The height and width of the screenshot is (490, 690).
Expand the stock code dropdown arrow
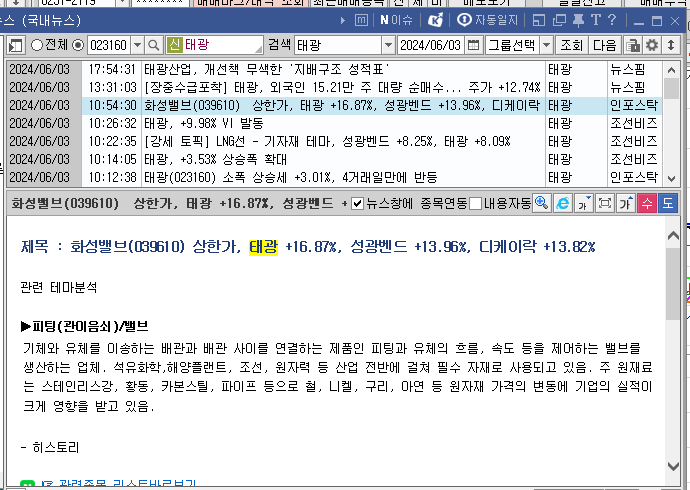tap(137, 45)
